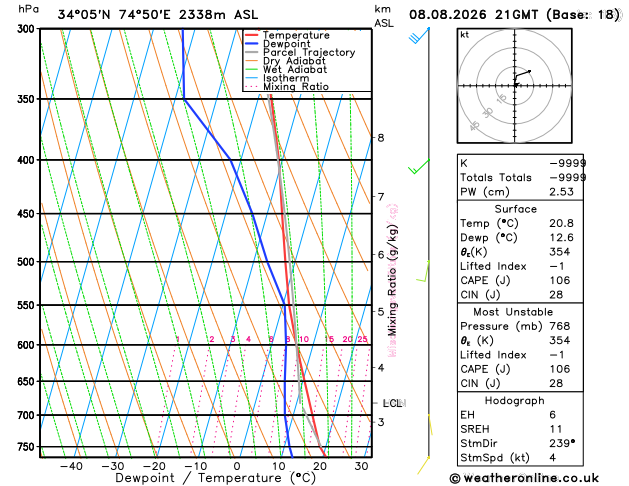Click the green wind barb at 400 hPa
629x486 pixels.
[x=419, y=166]
